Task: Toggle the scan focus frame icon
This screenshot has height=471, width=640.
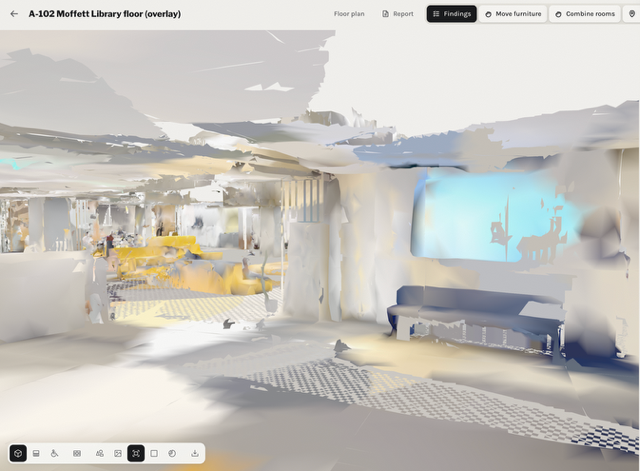Action: (136, 453)
